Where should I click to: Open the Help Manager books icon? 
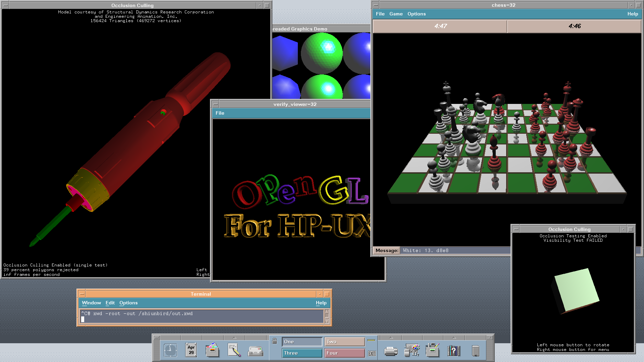click(x=454, y=351)
